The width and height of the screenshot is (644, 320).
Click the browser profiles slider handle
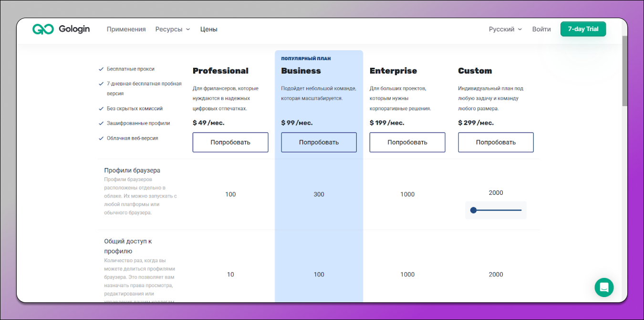[474, 210]
